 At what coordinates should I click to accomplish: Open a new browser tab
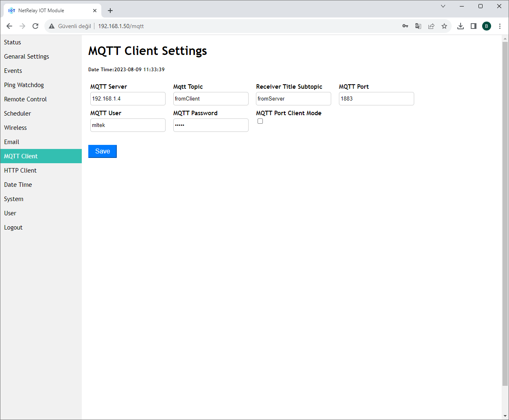110,11
